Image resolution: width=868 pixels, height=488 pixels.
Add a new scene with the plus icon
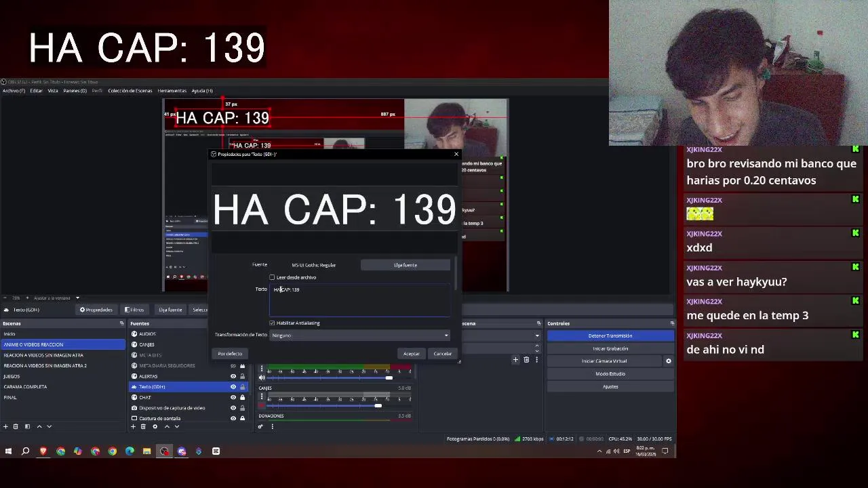pos(5,426)
